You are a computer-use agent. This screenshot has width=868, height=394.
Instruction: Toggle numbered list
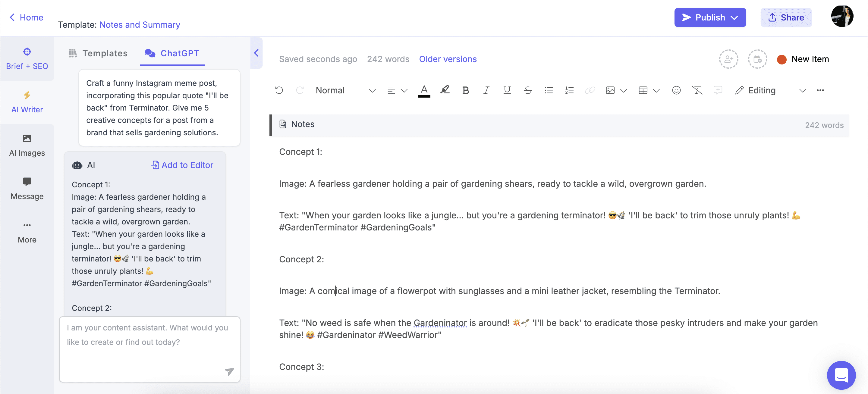[569, 90]
